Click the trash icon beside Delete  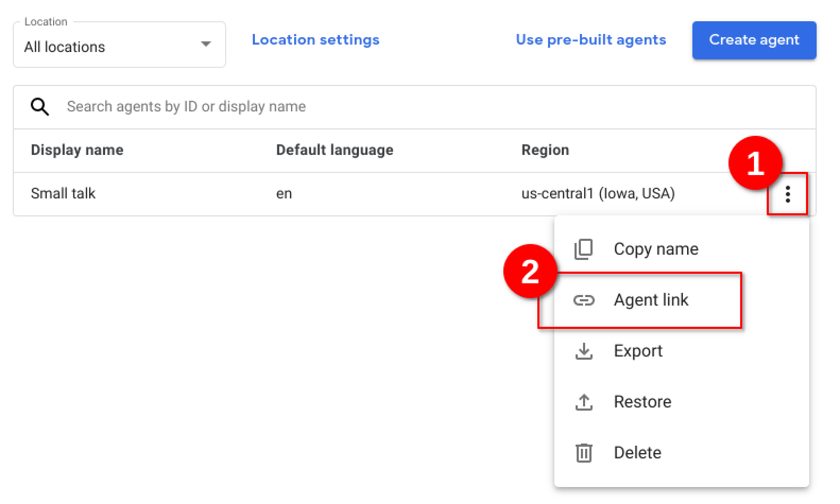(584, 453)
